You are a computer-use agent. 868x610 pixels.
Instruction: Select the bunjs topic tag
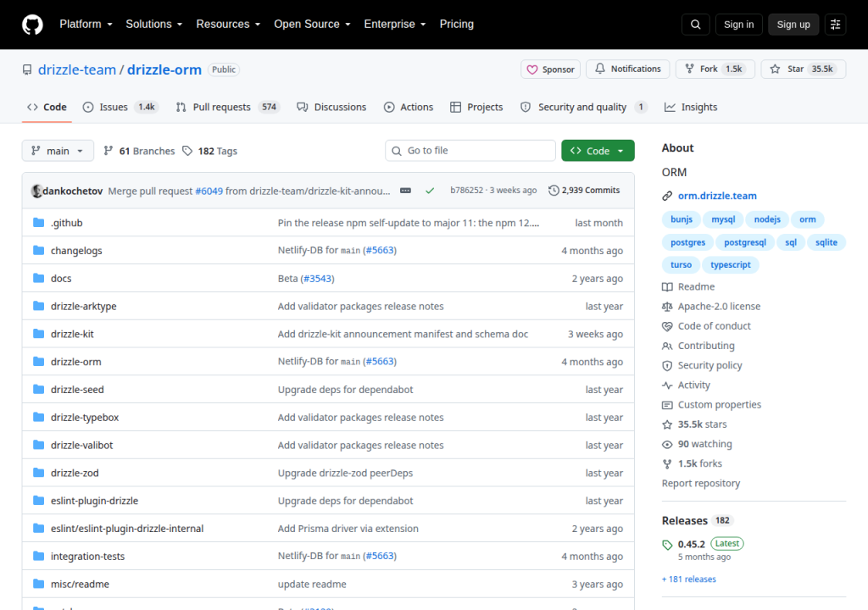682,219
